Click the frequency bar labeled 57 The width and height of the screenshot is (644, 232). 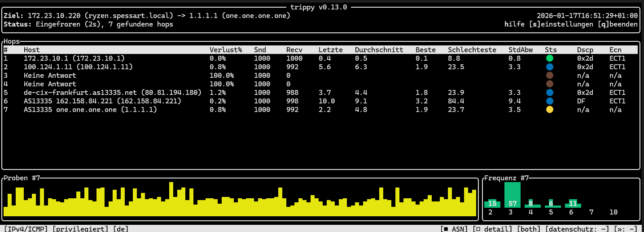[513, 195]
